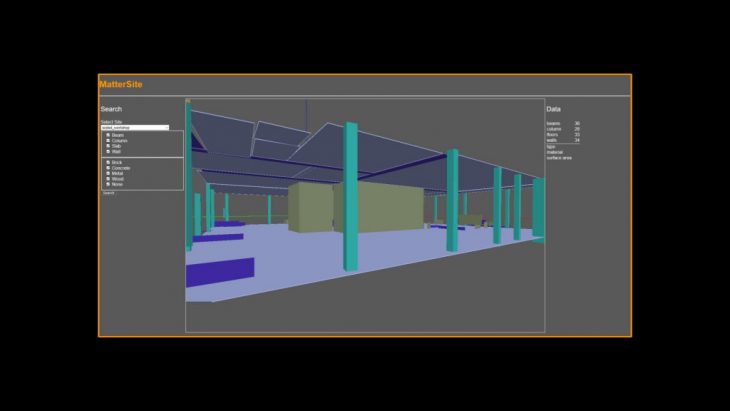Click the small orange marker at viewport corner
The width and height of the screenshot is (730, 411).
(187, 100)
